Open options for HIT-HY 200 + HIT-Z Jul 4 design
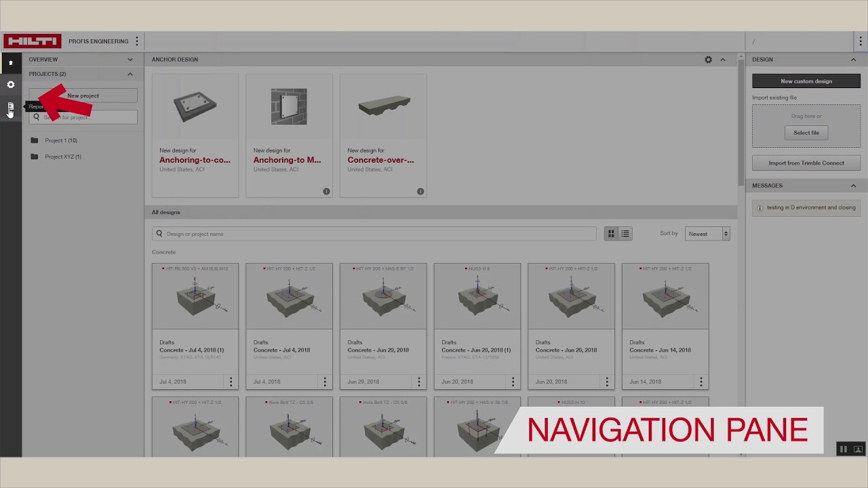Screen dimensions: 868x488 [325, 382]
